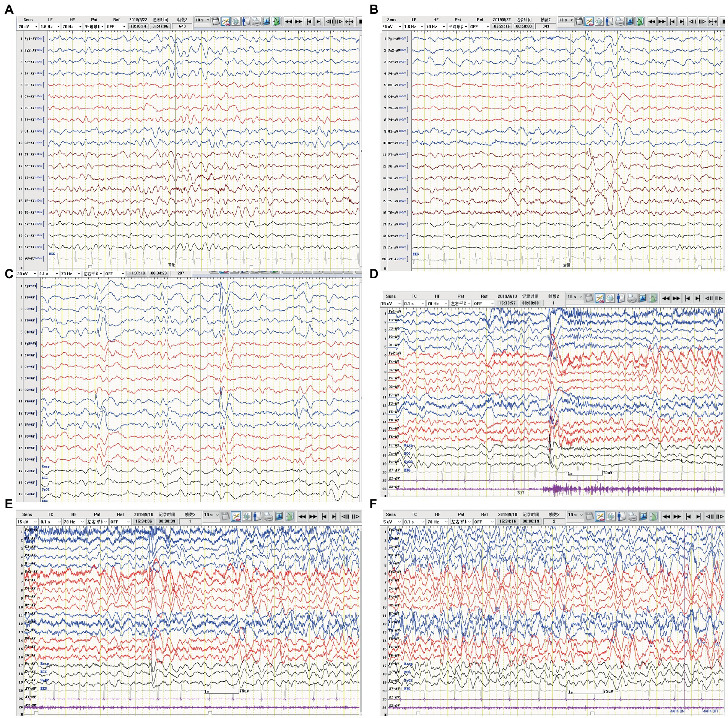728x718 pixels.
Task: Click the 15:34:16 time field in panel F
Action: tap(507, 521)
